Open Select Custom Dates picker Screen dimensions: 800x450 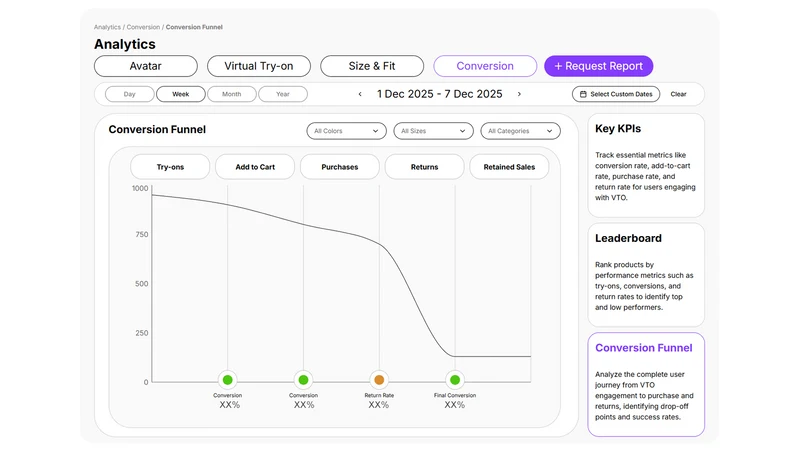[x=616, y=94]
